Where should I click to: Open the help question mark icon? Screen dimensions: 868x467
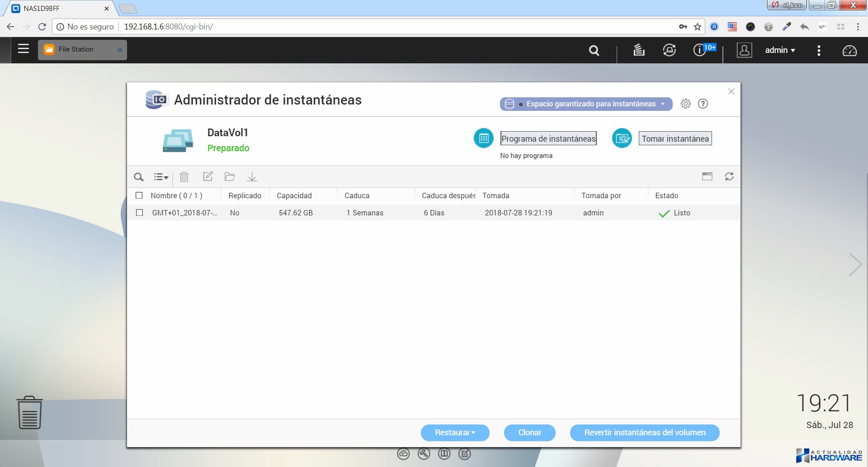point(703,104)
